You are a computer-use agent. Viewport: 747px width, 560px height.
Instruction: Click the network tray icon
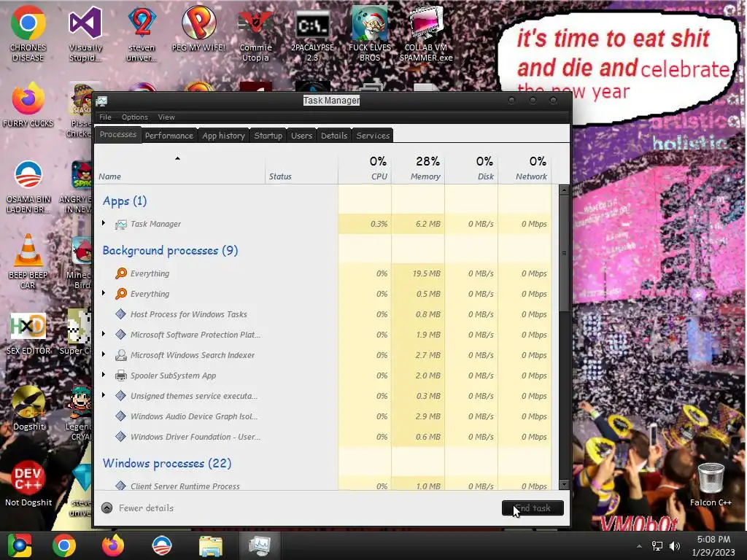[x=657, y=546]
